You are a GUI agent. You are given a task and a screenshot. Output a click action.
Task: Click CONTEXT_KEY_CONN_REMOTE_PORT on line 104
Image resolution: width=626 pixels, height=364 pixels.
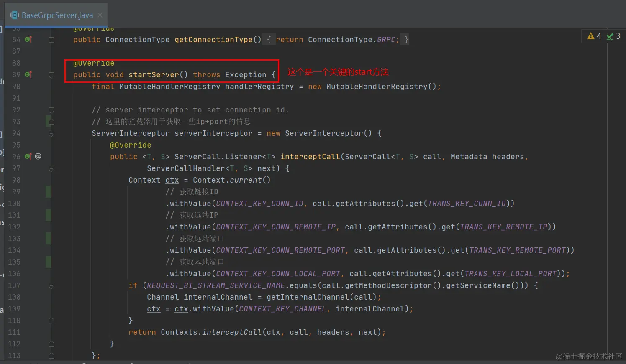tap(280, 250)
